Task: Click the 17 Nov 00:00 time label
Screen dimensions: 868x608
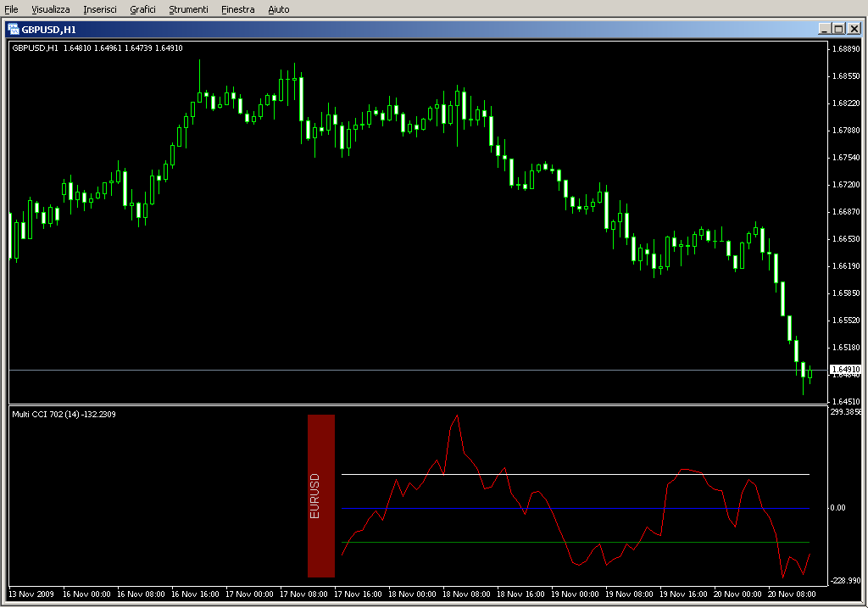Action: [249, 594]
